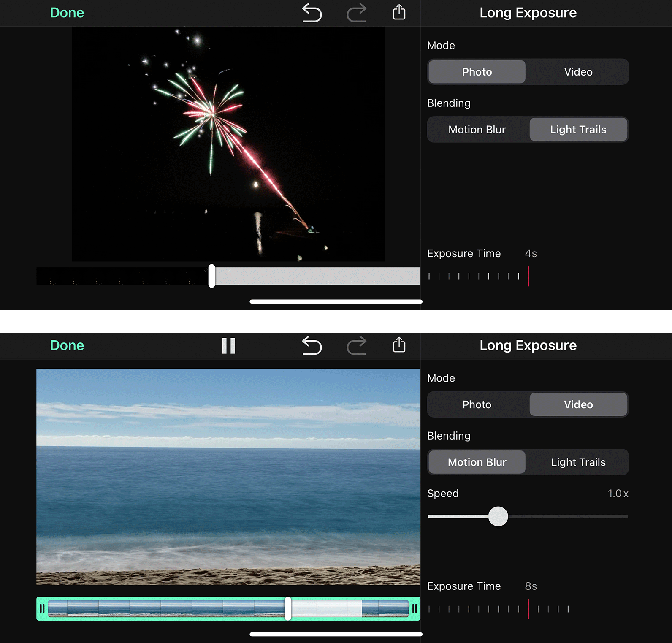672x643 pixels.
Task: Click left trim handle of beach timeline
Action: [x=42, y=608]
